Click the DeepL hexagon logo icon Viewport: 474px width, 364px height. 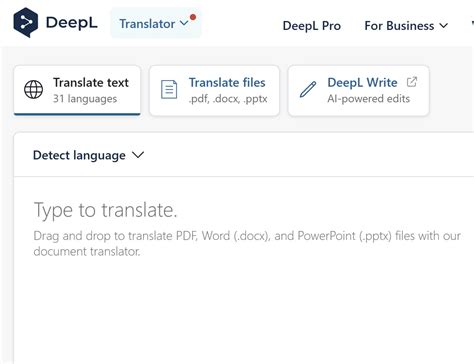point(25,22)
